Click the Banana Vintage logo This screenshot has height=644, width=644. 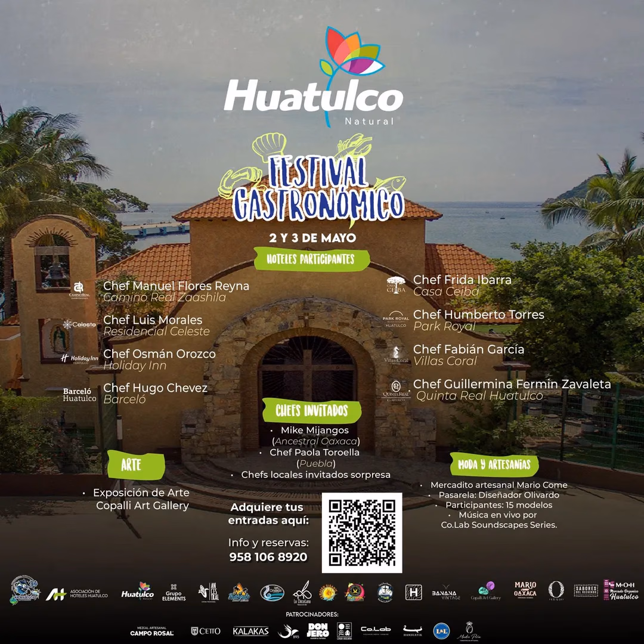(445, 593)
